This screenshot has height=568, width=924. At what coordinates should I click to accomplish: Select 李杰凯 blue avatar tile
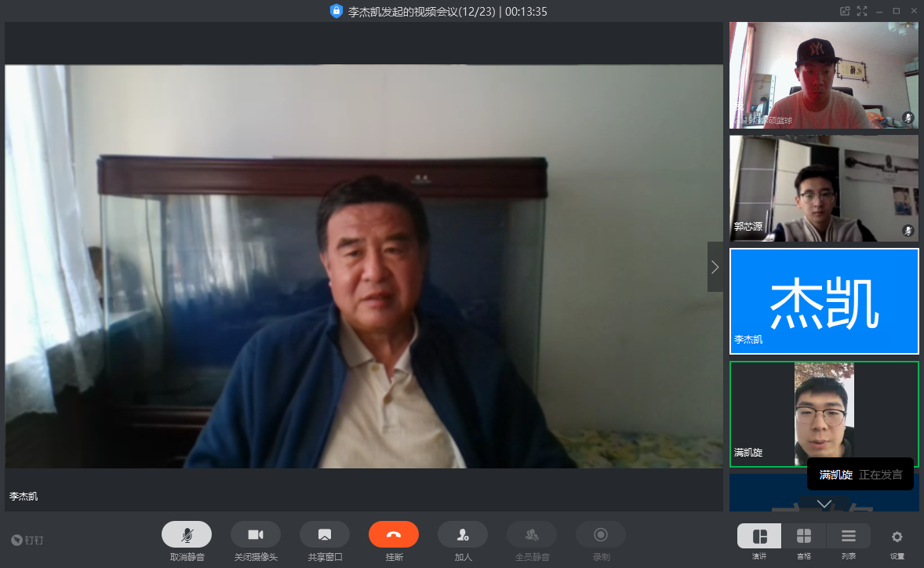point(824,301)
